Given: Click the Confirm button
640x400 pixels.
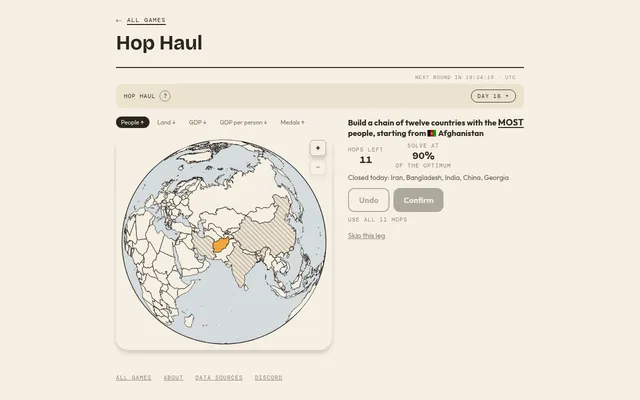Looking at the screenshot, I should point(418,200).
